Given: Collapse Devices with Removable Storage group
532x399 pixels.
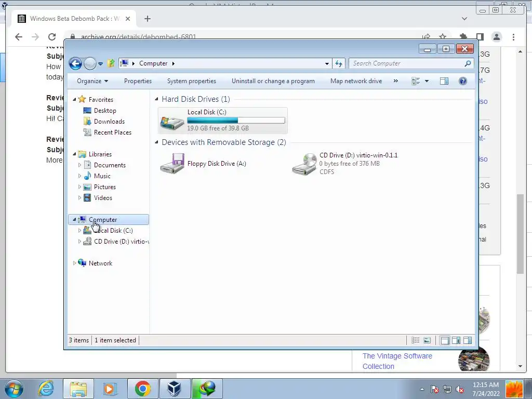Looking at the screenshot, I should click(156, 142).
